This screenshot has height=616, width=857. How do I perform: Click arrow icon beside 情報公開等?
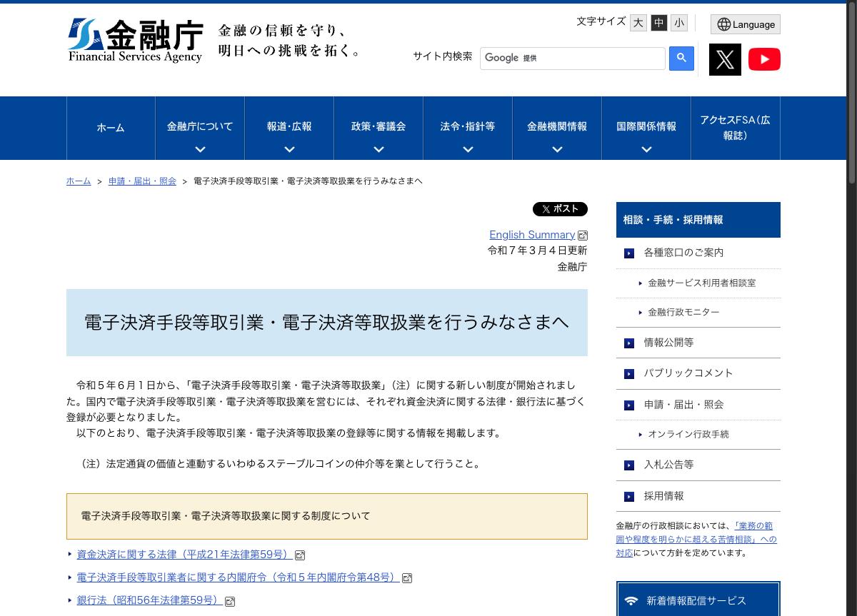pyautogui.click(x=629, y=343)
